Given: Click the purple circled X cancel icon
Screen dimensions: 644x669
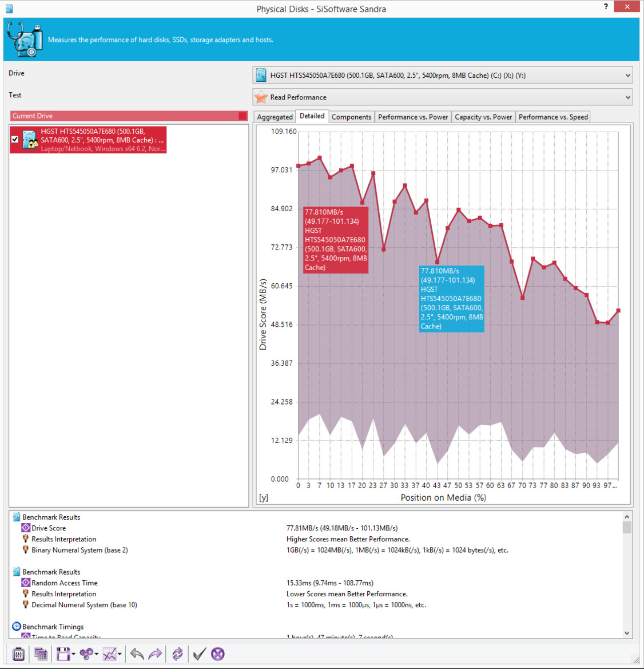Looking at the screenshot, I should (218, 654).
